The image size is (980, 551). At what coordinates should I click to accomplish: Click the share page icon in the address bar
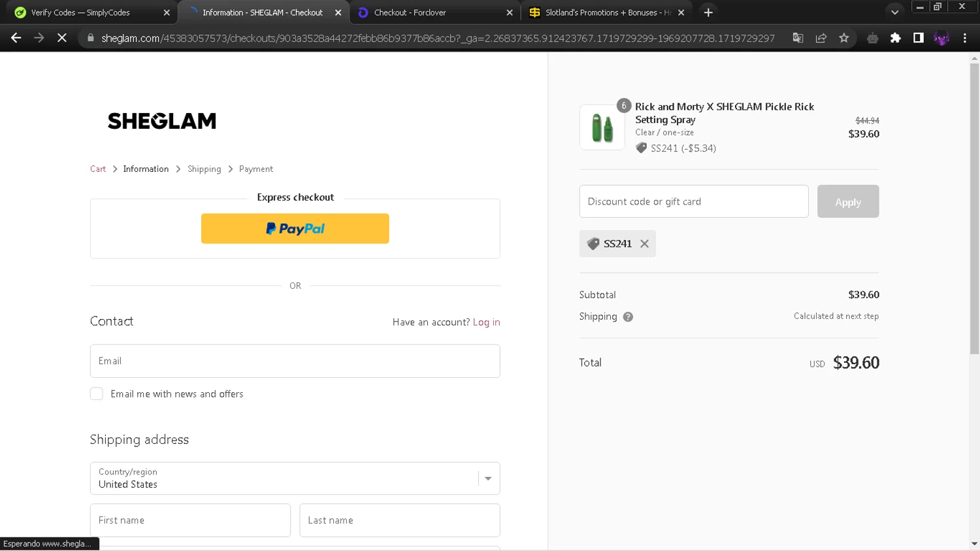[x=821, y=38]
